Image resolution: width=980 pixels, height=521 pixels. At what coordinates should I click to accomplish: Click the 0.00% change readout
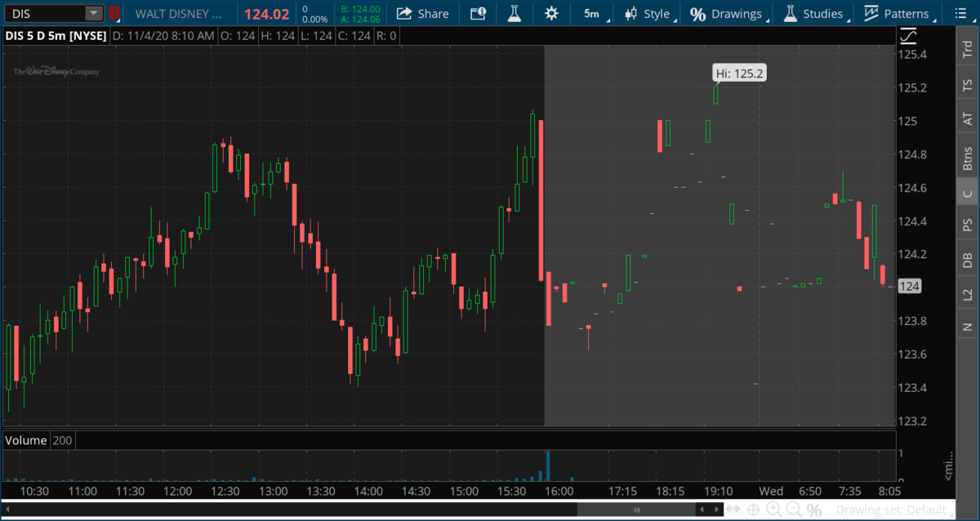pyautogui.click(x=314, y=20)
